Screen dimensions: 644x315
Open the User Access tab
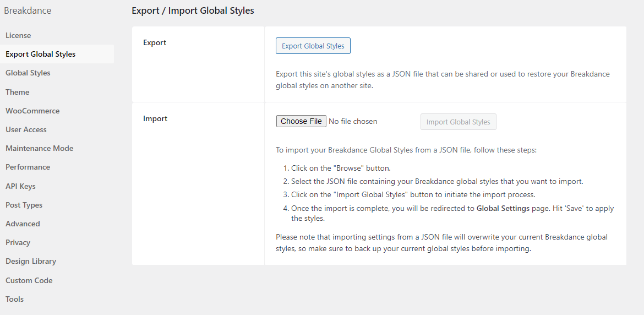26,129
